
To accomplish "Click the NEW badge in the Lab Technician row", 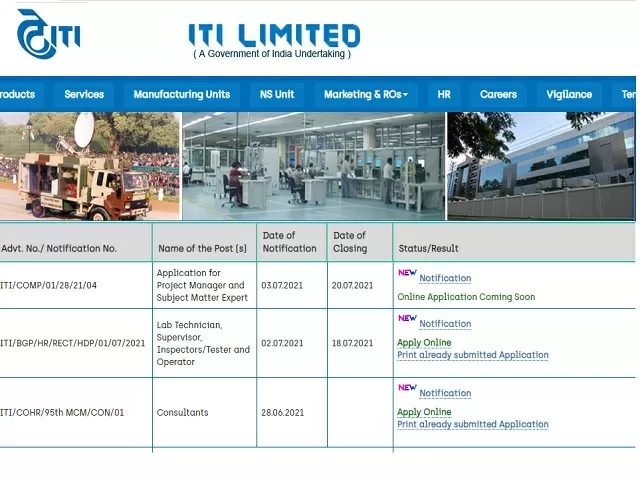I will [x=407, y=319].
